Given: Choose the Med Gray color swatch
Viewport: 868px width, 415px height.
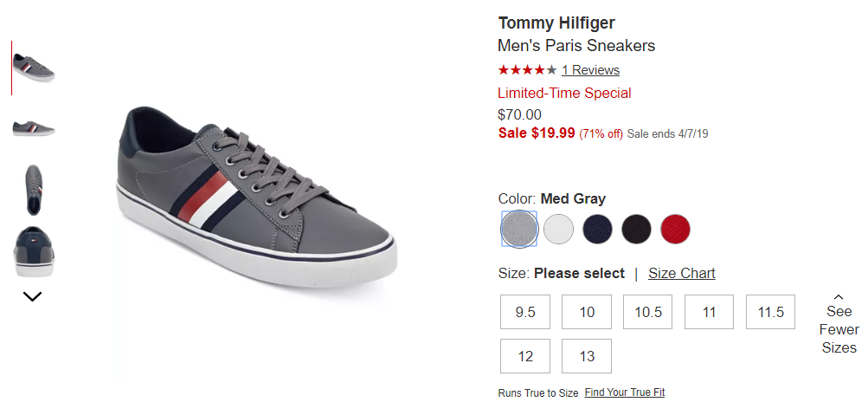Looking at the screenshot, I should tap(519, 229).
